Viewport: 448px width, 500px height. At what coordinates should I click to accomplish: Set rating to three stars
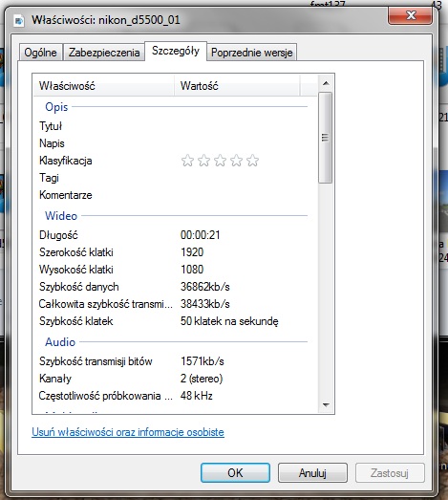[220, 161]
